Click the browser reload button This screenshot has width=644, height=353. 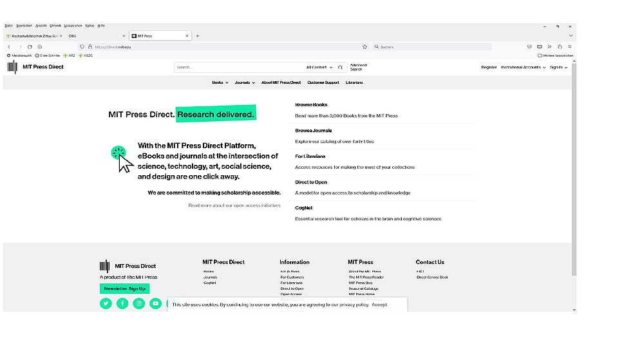30,47
